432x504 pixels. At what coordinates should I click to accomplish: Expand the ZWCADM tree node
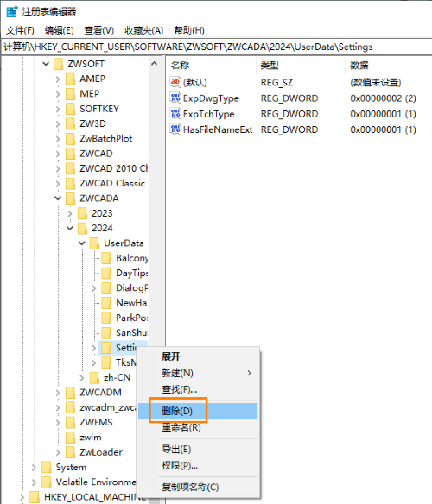click(58, 393)
